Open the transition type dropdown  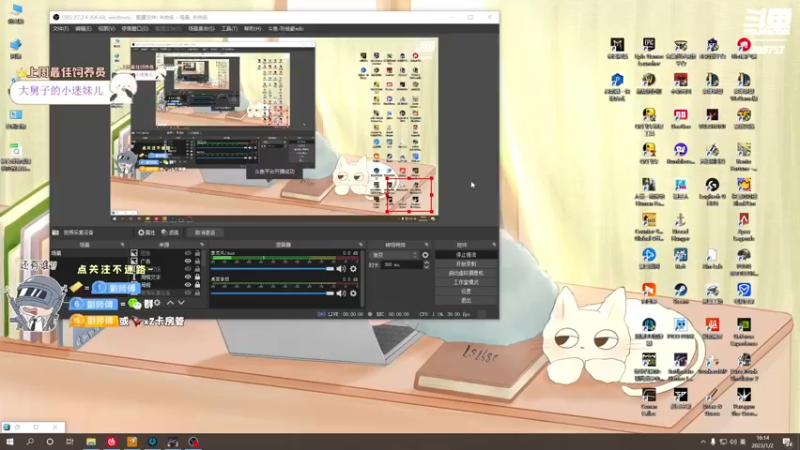tap(394, 255)
